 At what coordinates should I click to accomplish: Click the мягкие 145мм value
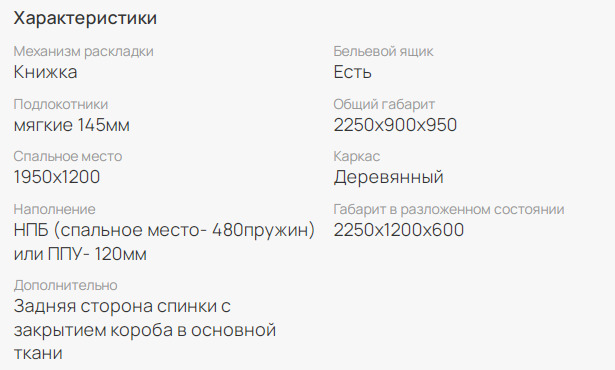tap(72, 125)
